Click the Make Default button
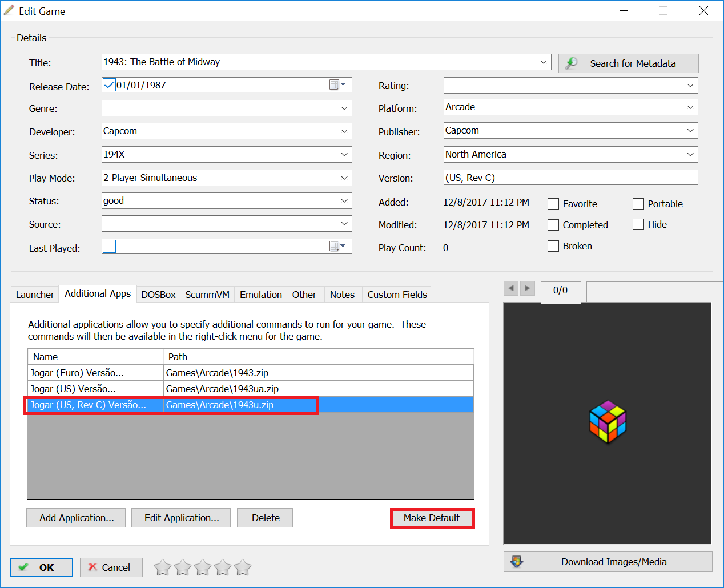This screenshot has width=724, height=588. [x=432, y=518]
